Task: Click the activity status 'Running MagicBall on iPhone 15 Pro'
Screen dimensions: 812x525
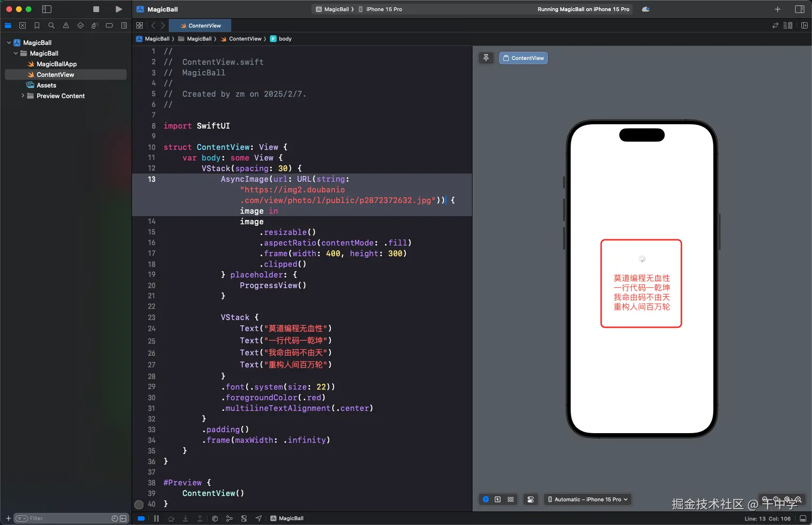Action: click(583, 9)
